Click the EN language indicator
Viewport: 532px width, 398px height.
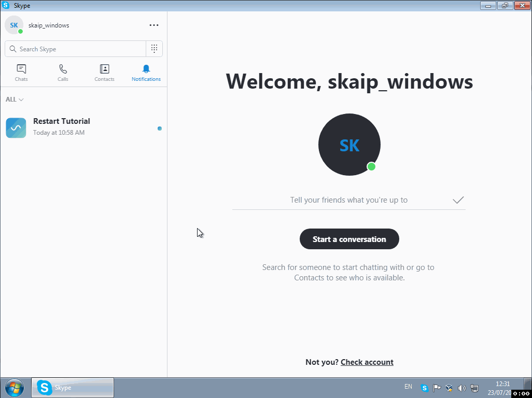pyautogui.click(x=408, y=387)
